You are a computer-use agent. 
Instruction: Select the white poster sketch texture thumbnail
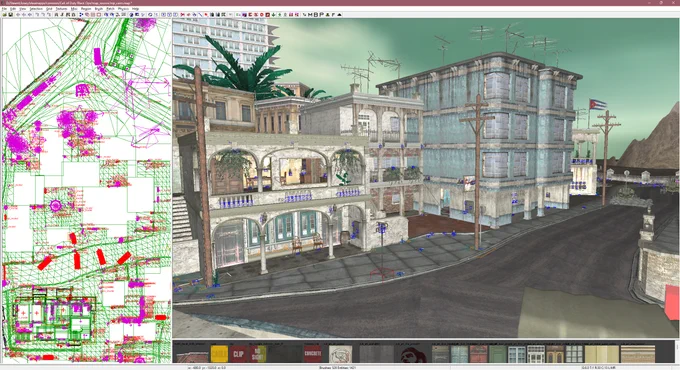[340, 354]
